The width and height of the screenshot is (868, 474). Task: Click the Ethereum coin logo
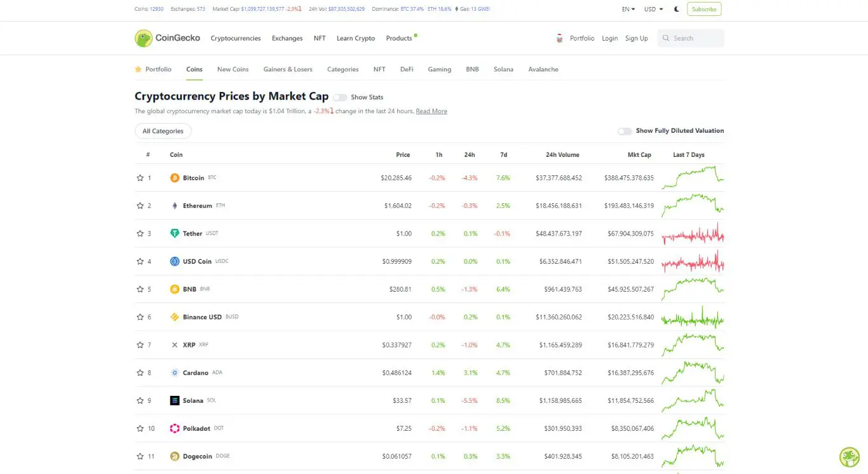point(175,206)
